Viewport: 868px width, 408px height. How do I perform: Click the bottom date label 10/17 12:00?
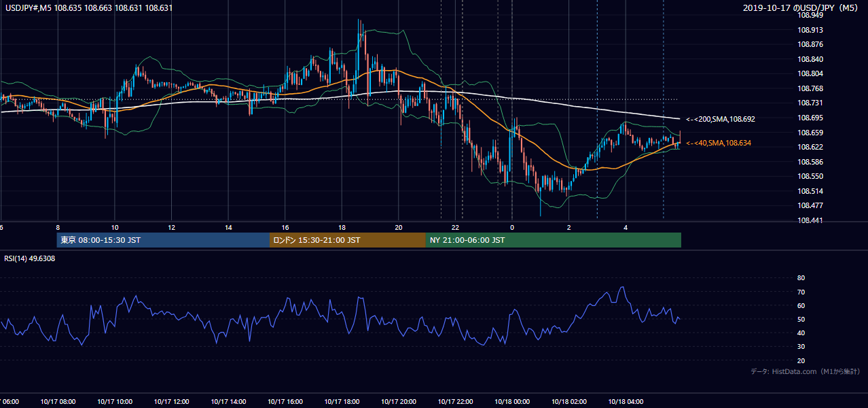171,402
